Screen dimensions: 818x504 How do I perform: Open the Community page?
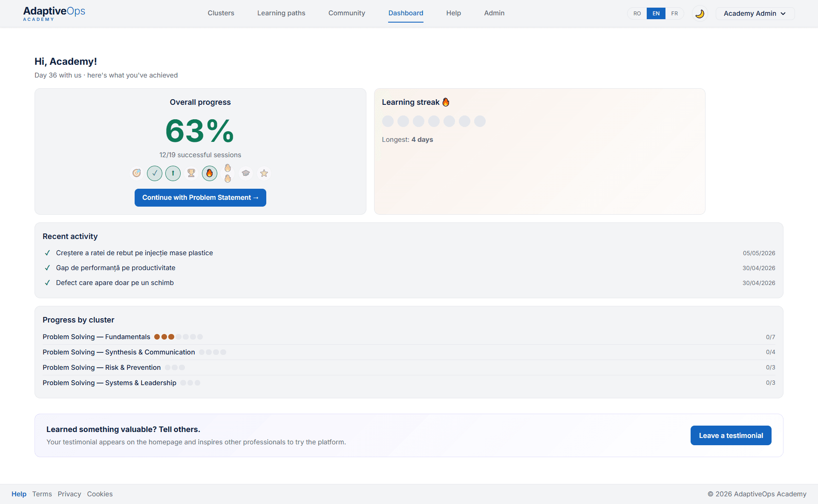click(347, 13)
